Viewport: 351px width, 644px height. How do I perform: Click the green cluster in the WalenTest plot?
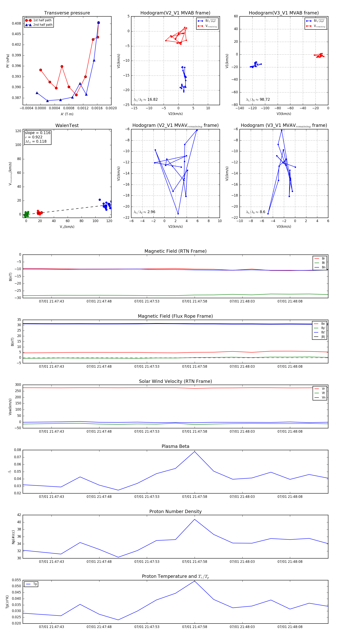click(x=26, y=214)
